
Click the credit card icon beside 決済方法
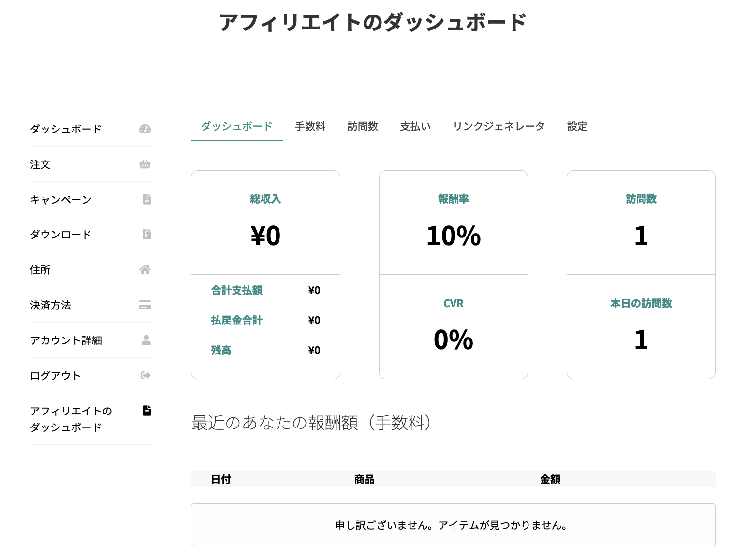pos(145,305)
